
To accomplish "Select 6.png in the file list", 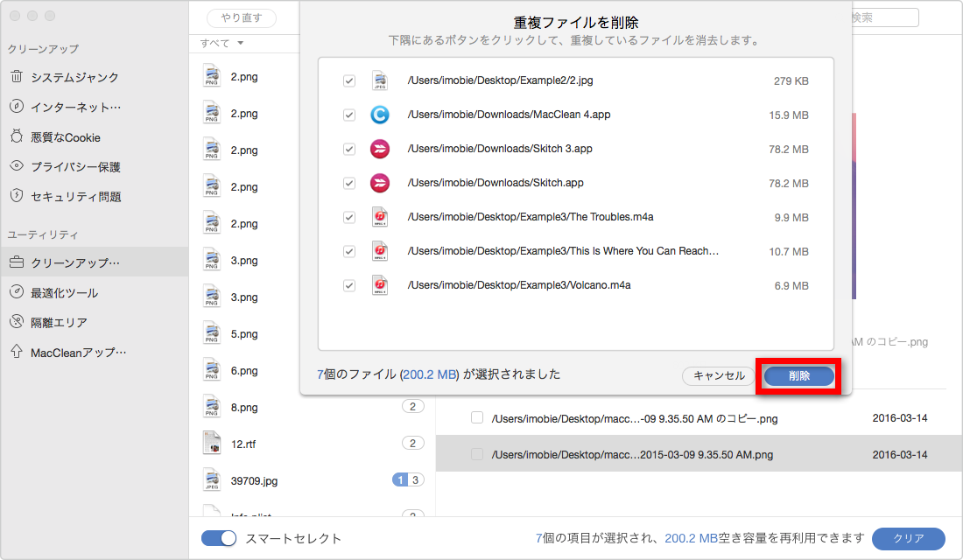I will [246, 370].
